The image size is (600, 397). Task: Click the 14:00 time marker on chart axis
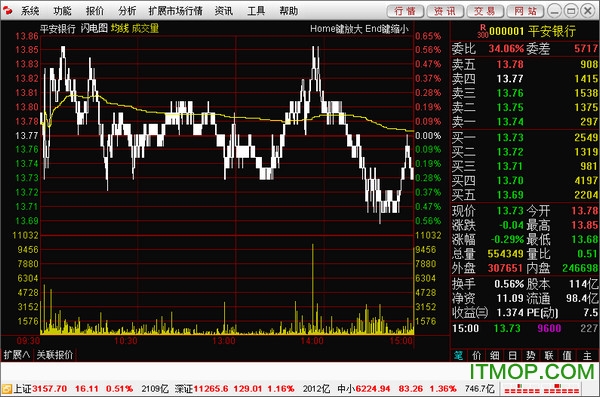pos(312,341)
